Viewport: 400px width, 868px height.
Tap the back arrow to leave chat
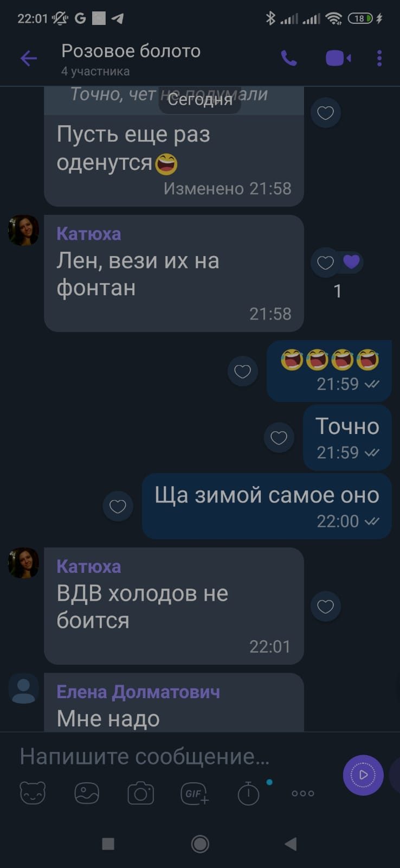click(x=29, y=58)
